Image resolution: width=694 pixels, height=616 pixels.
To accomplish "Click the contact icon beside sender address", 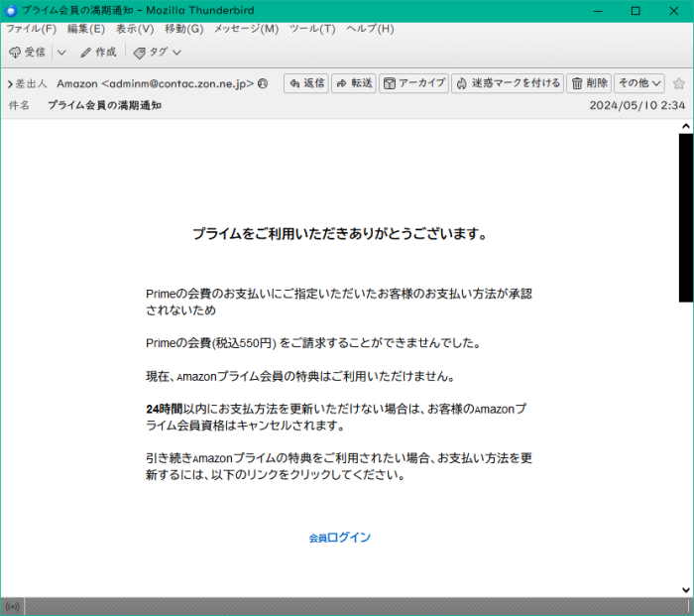I will 263,84.
